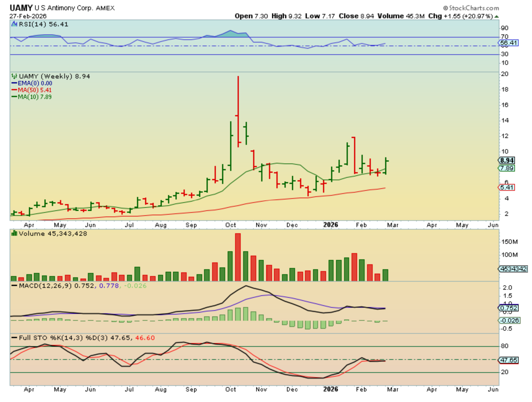Click the Jul label on the bottom time axis

(x=129, y=389)
